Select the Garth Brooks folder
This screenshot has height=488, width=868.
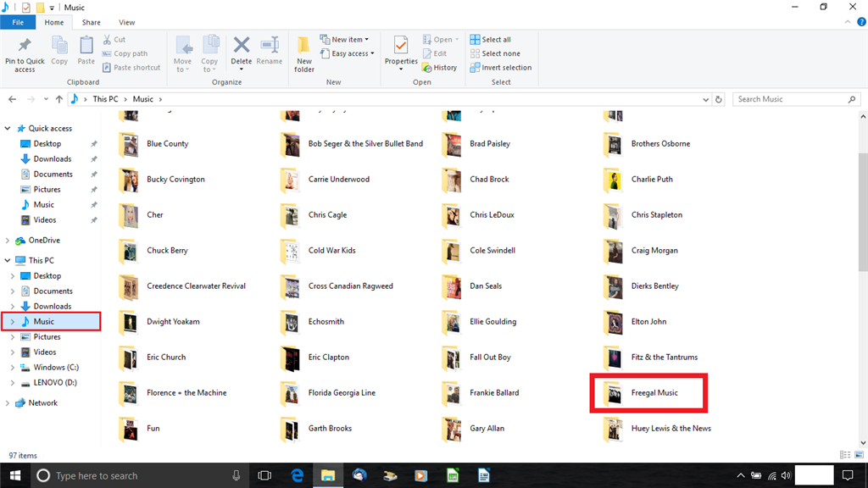[317, 428]
